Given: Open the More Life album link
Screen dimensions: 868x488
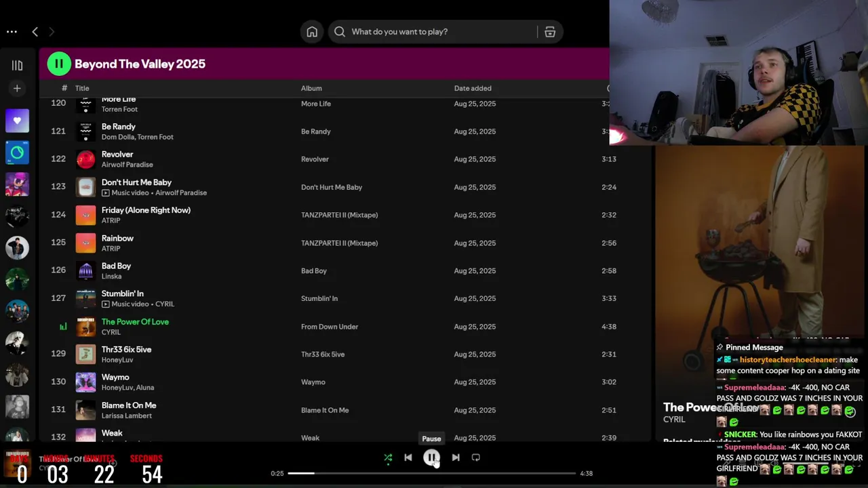Looking at the screenshot, I should click(x=316, y=104).
